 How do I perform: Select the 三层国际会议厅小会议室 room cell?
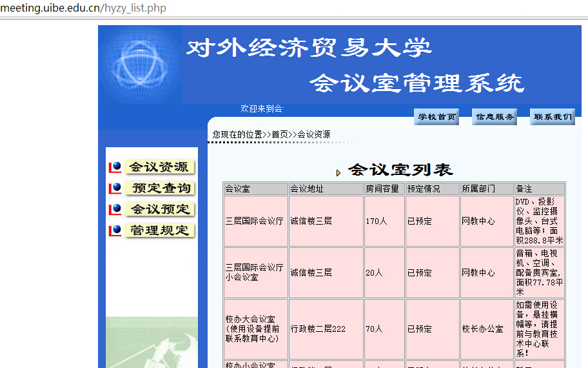[x=256, y=272]
